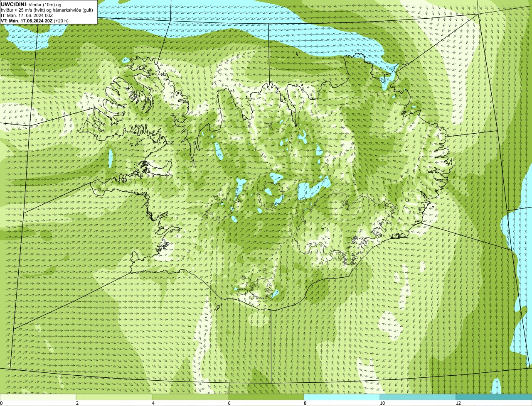The height and width of the screenshot is (406, 532).
Task: Click the teal segment above 12 m/s
Action: coord(494,397)
